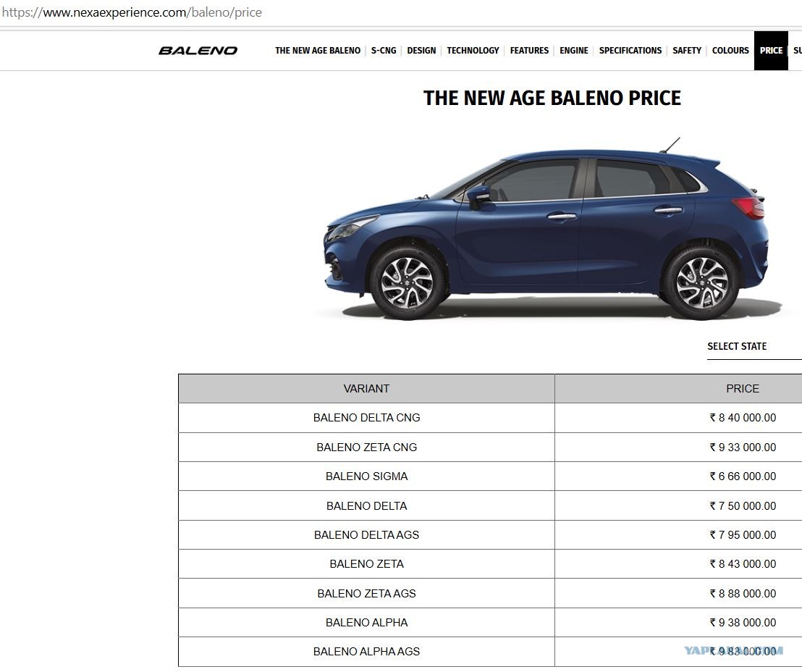The width and height of the screenshot is (802, 672).
Task: Open THE NEW AGE BALENO menu item
Action: point(318,51)
